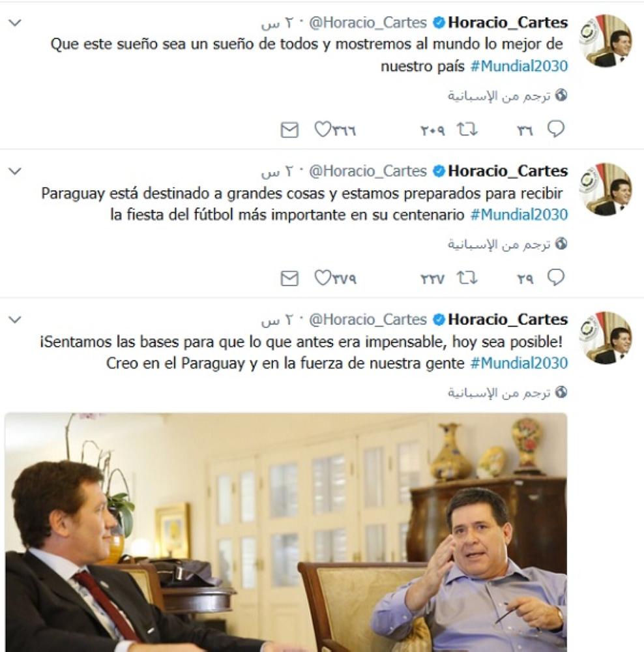Message the 'Paraguay está destinado' tweet envelope icon
Viewport: 644px width, 652px height.
289,279
